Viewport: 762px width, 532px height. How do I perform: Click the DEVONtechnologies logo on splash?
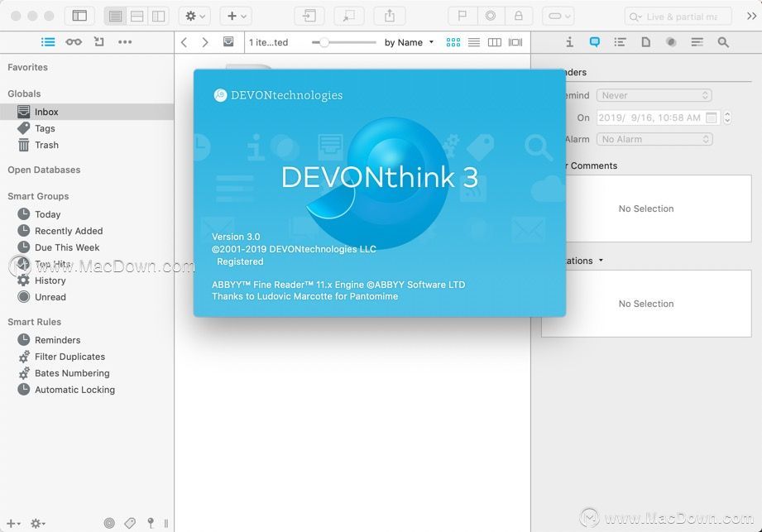(x=278, y=95)
